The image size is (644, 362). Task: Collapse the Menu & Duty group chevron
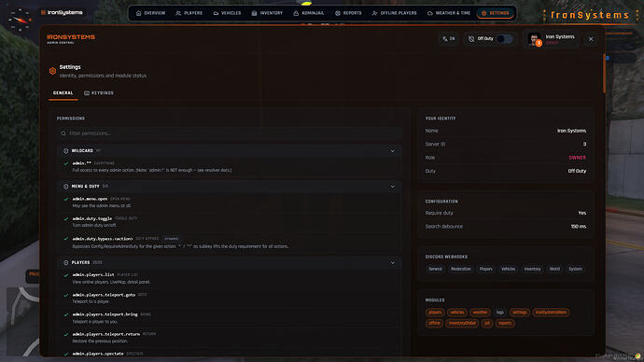tap(392, 187)
